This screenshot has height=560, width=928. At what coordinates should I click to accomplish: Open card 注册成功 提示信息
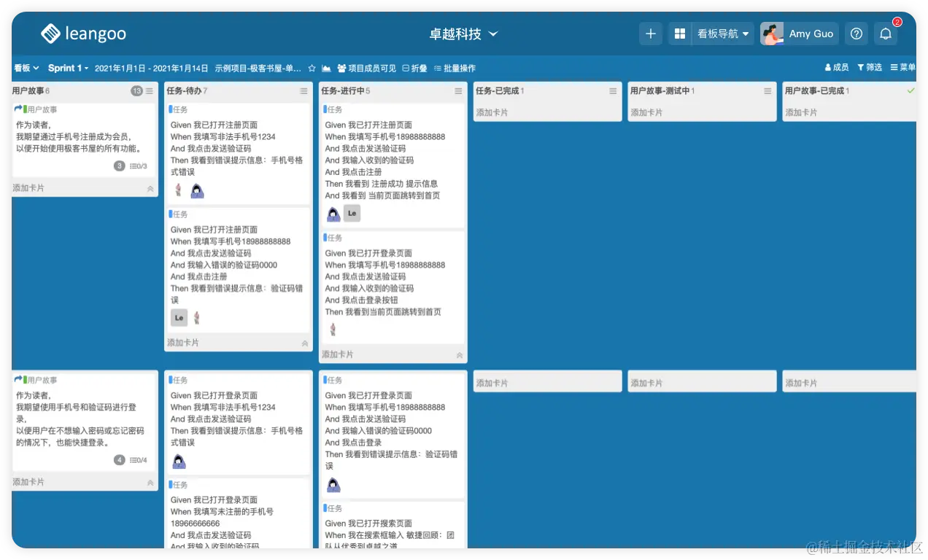[393, 165]
